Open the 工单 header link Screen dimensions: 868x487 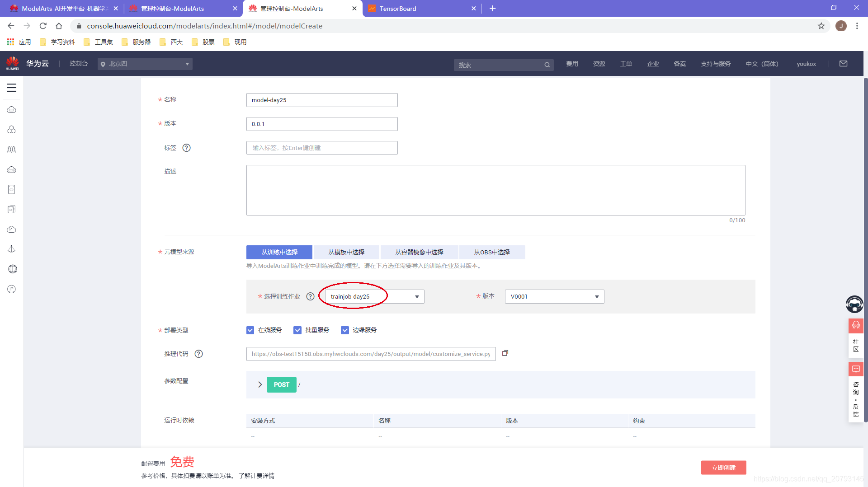coord(626,64)
